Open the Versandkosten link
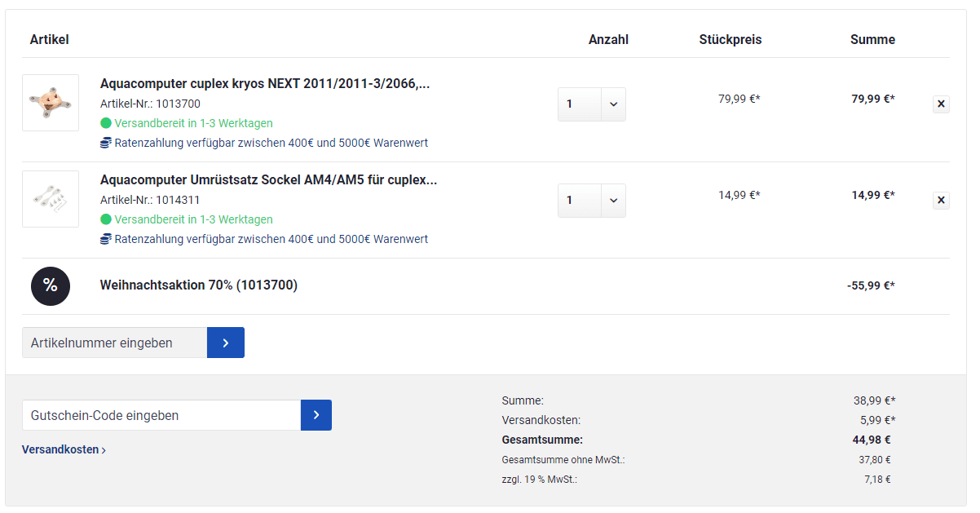The image size is (980, 513). [x=64, y=449]
